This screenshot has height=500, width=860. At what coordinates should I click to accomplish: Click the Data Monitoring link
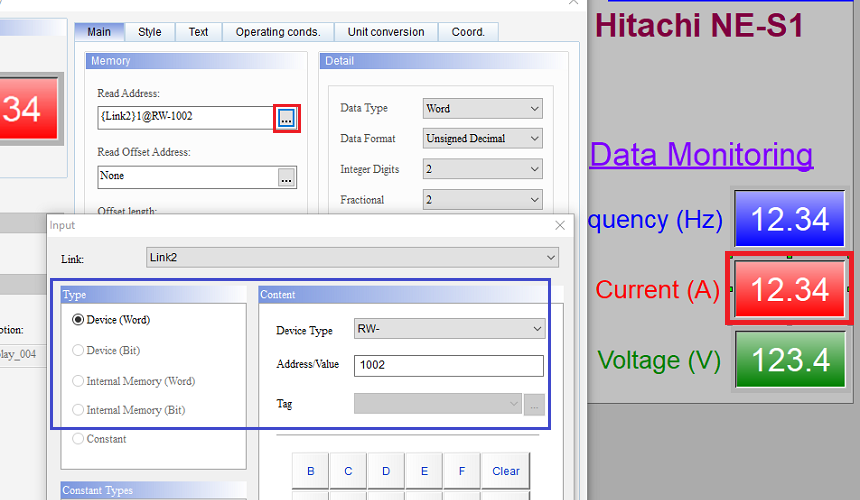coord(701,155)
